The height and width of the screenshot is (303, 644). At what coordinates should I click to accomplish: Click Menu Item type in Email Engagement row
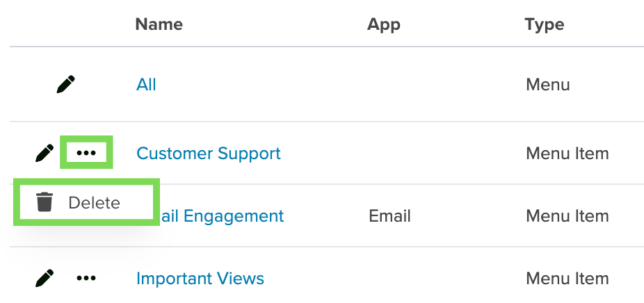point(567,215)
